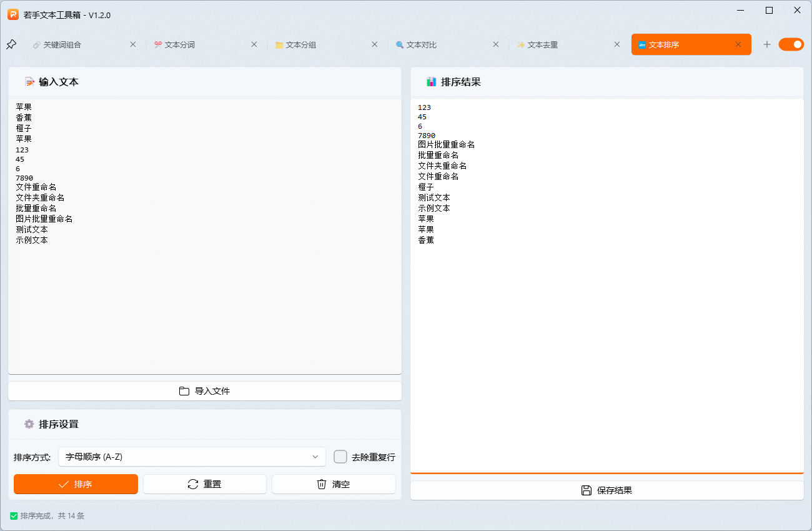Click the sparkle icon on the 文本去重 tab
Screen dimensions: 812x531
(519, 44)
